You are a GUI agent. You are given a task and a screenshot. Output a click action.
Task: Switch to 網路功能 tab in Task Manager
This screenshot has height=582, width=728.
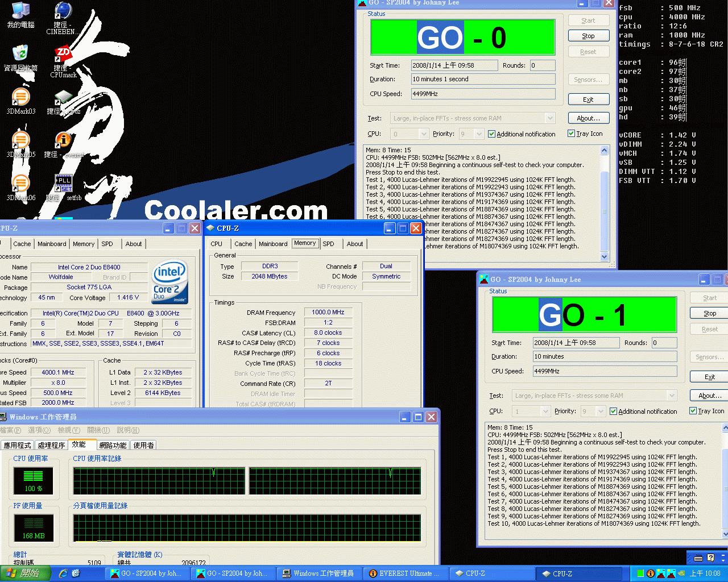pyautogui.click(x=113, y=446)
